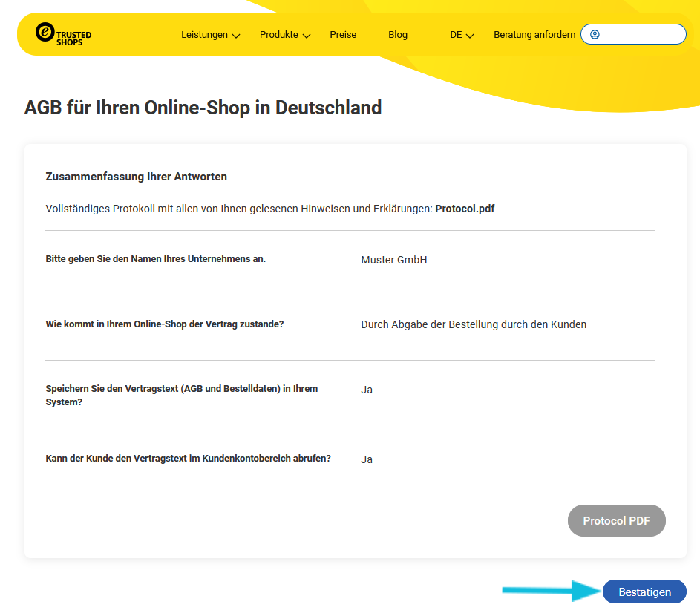700x616 pixels.
Task: Click inside the empty login pill field
Action: pos(641,35)
